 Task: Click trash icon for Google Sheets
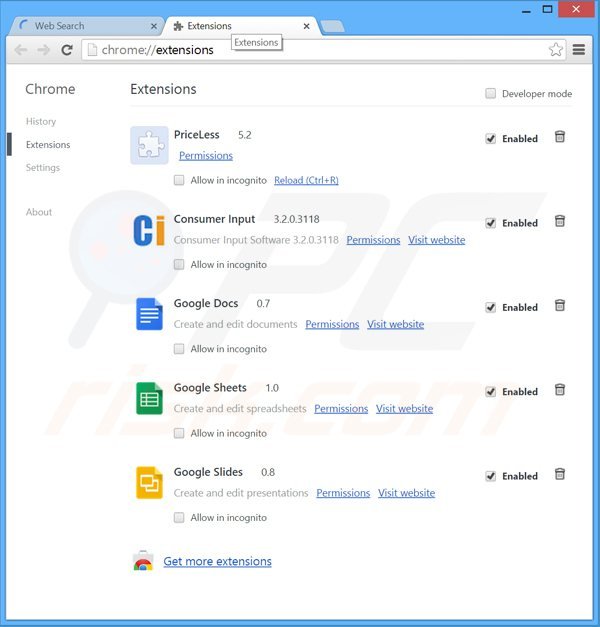(x=560, y=390)
